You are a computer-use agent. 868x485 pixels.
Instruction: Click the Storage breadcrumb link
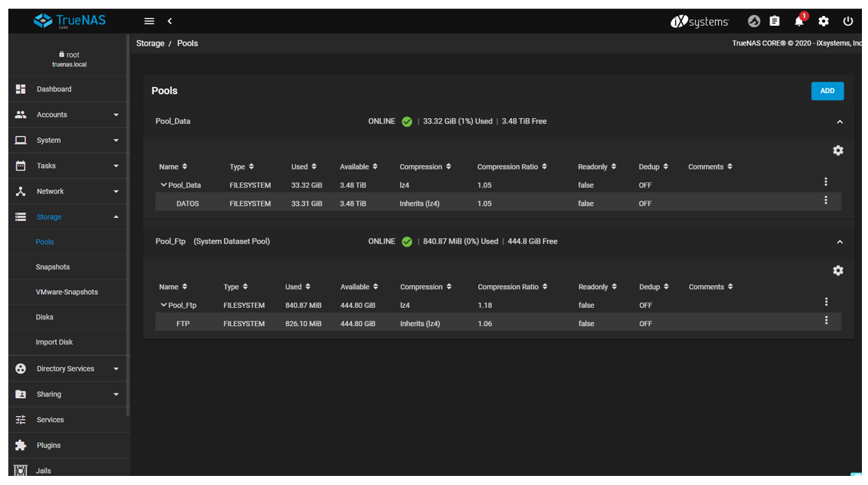[x=150, y=43]
